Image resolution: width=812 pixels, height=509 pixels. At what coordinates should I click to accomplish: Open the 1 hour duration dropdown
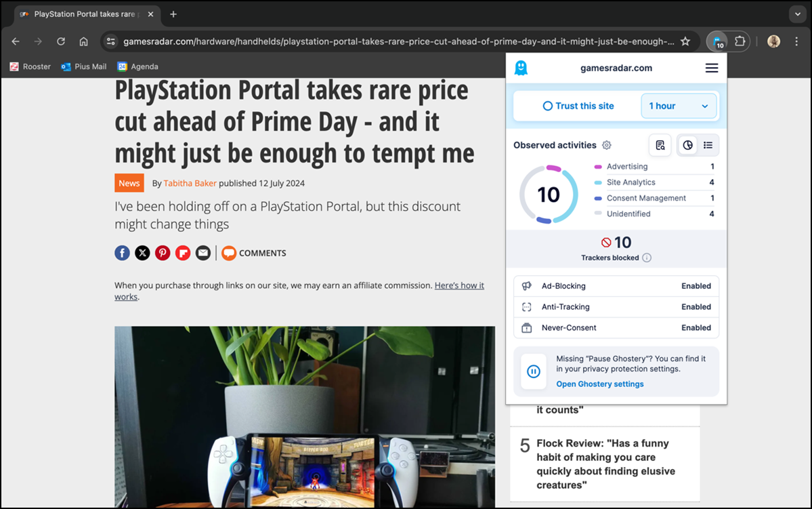click(x=679, y=106)
